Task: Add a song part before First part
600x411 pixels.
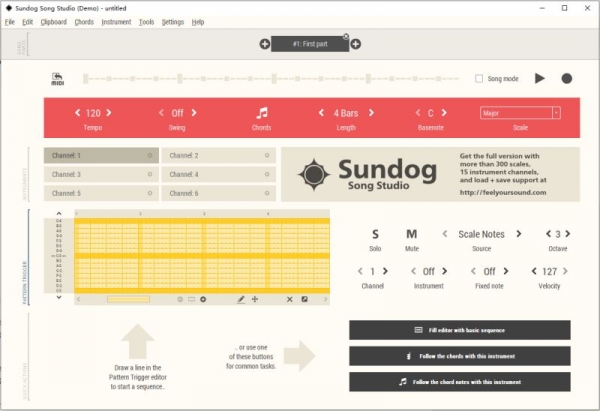Action: [x=264, y=44]
